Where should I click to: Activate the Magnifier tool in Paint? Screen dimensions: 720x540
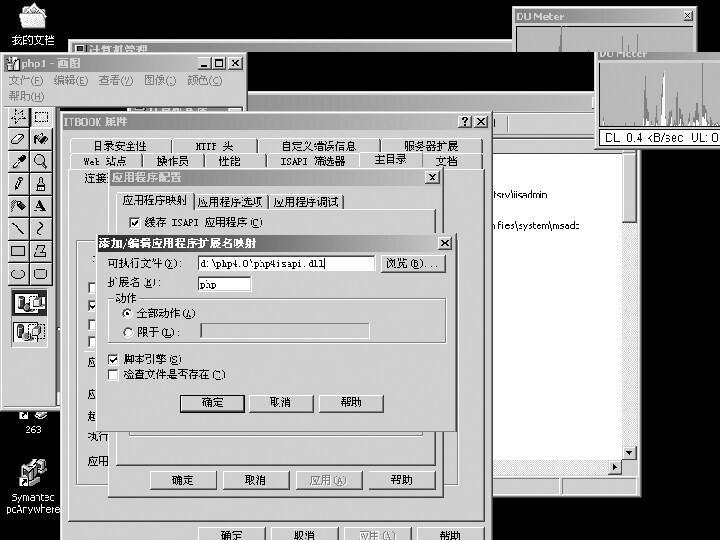tap(41, 161)
